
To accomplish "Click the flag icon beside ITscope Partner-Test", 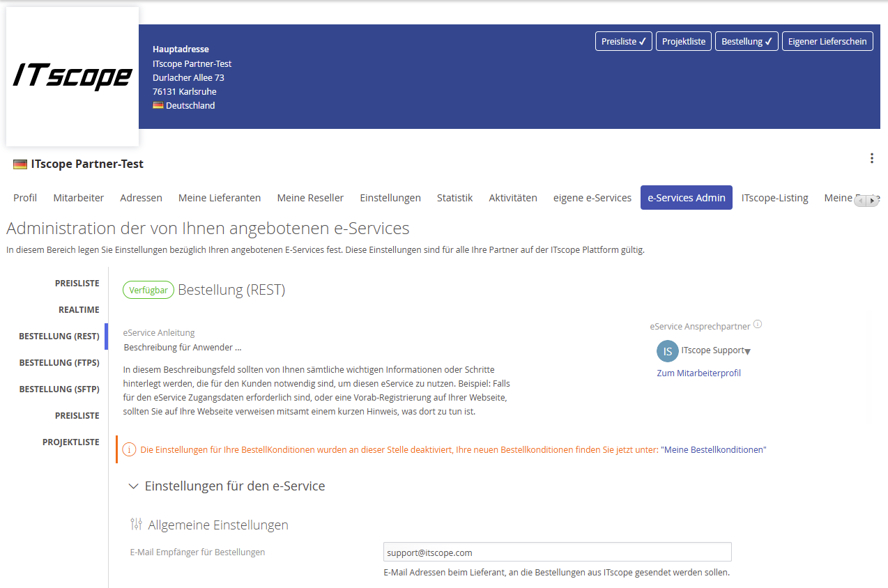I will [x=20, y=164].
